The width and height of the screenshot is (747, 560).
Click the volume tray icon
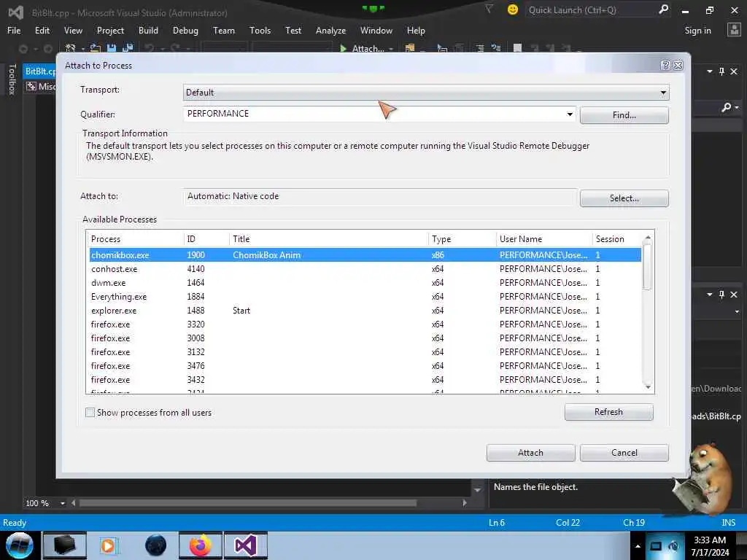[673, 545]
